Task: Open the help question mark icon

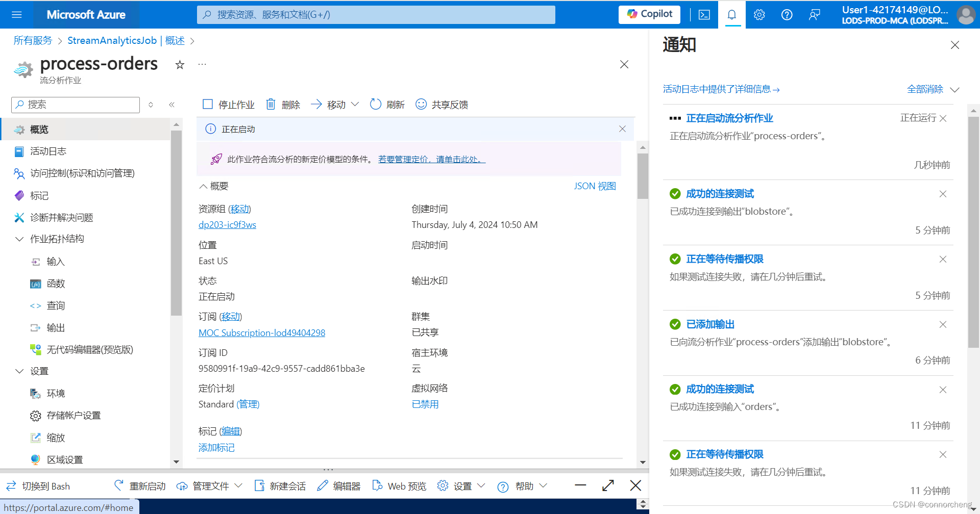Action: click(787, 14)
